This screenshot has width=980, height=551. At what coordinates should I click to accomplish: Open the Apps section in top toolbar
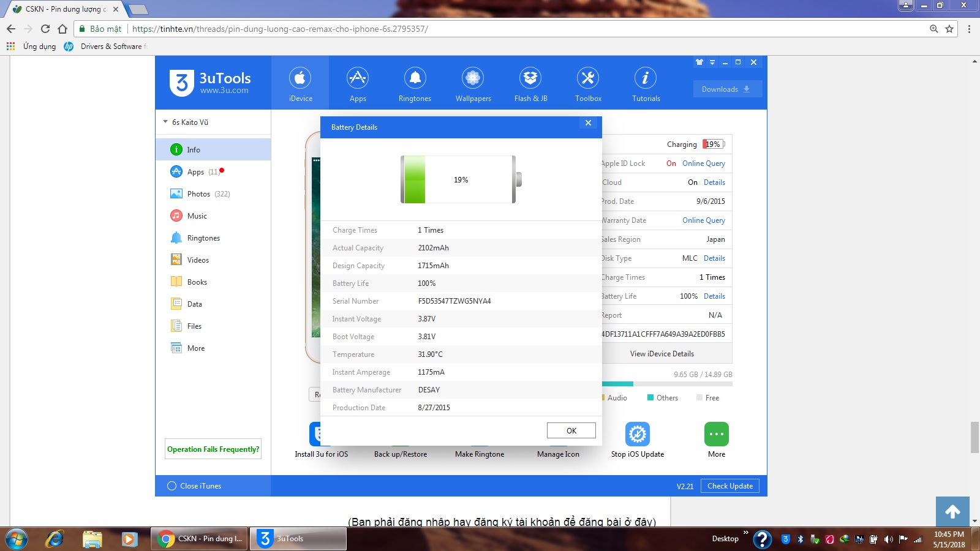click(358, 84)
